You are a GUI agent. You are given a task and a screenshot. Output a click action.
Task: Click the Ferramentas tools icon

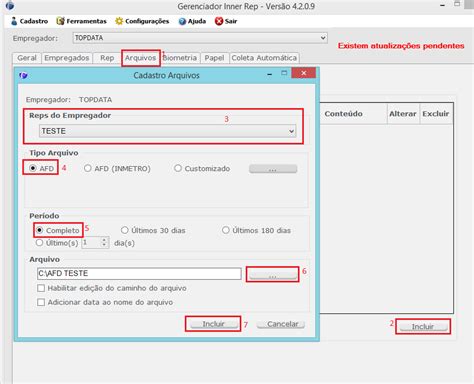[x=60, y=21]
